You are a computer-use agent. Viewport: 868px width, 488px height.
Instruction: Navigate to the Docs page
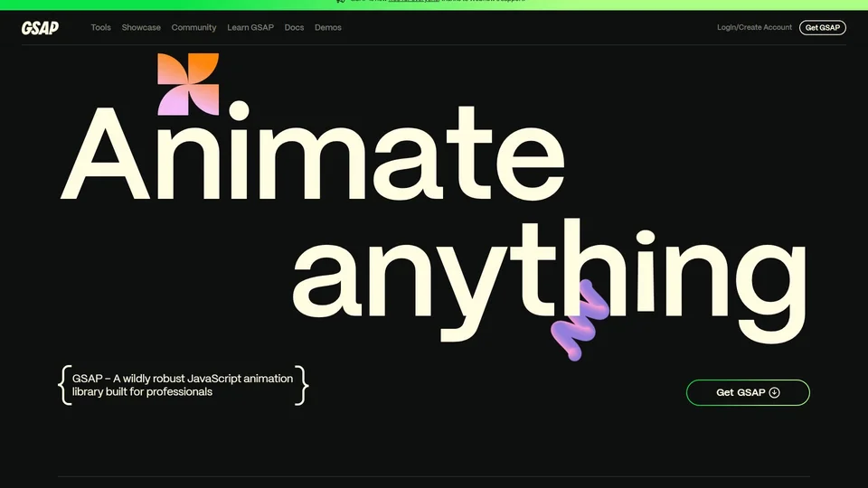(x=294, y=27)
